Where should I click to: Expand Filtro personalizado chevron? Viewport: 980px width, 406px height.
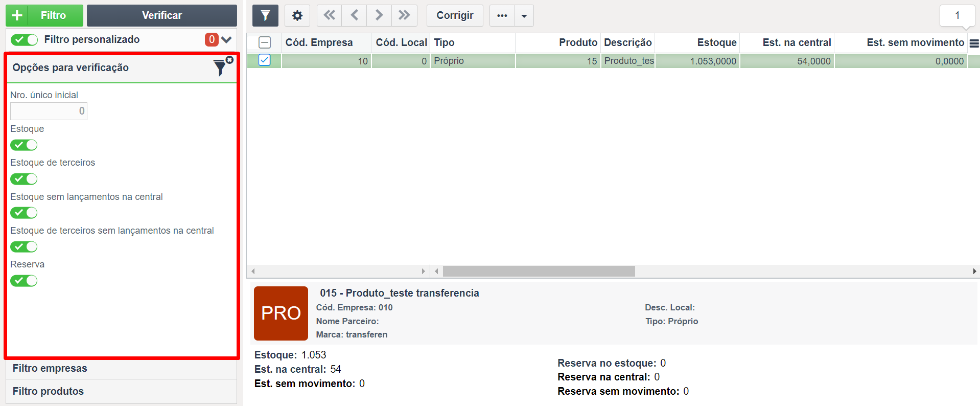226,39
